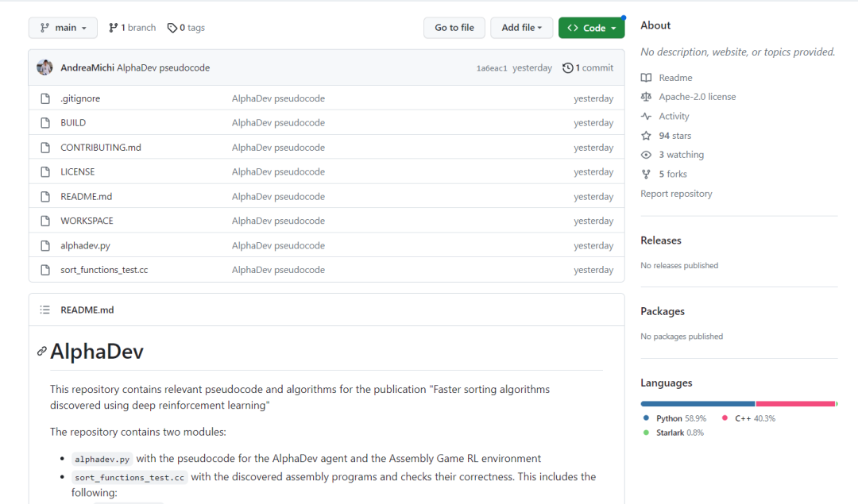Expand the Add file dropdown
Image resolution: width=858 pixels, height=504 pixels.
coord(522,28)
